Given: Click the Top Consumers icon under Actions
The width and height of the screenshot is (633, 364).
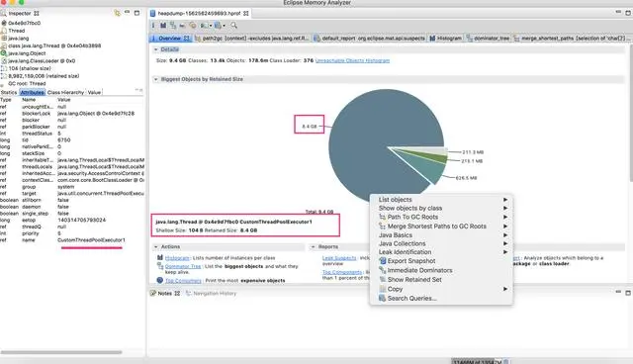Looking at the screenshot, I should [x=160, y=280].
